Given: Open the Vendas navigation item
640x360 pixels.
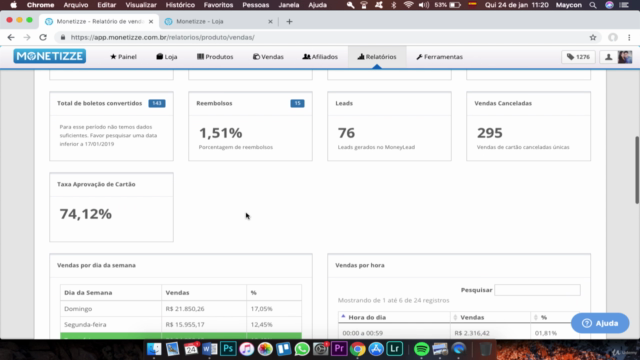Looking at the screenshot, I should [x=268, y=57].
